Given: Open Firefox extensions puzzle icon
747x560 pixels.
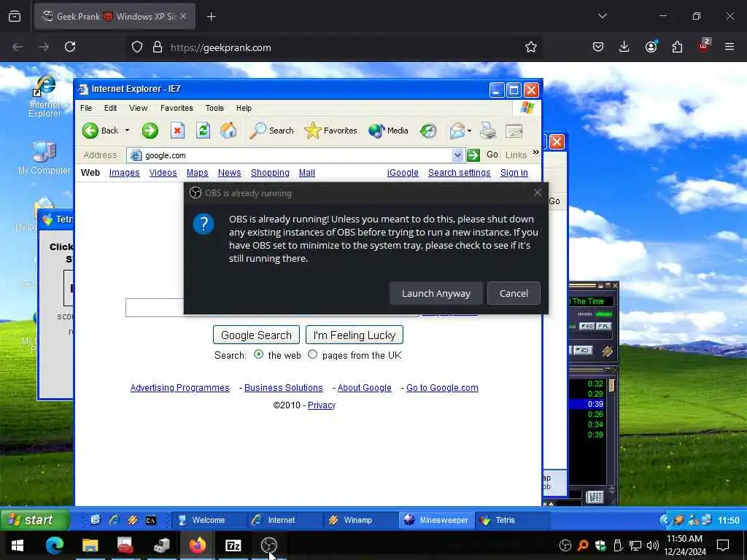Looking at the screenshot, I should pyautogui.click(x=677, y=47).
